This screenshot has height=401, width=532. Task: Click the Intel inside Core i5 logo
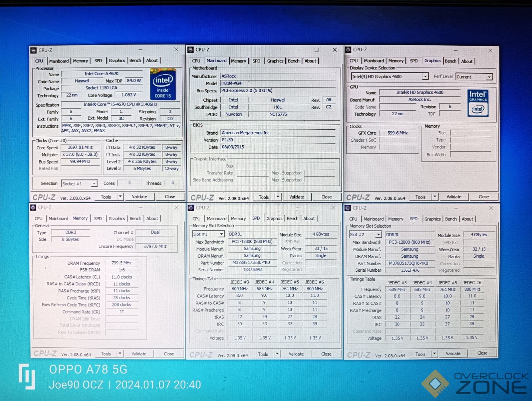pyautogui.click(x=163, y=84)
